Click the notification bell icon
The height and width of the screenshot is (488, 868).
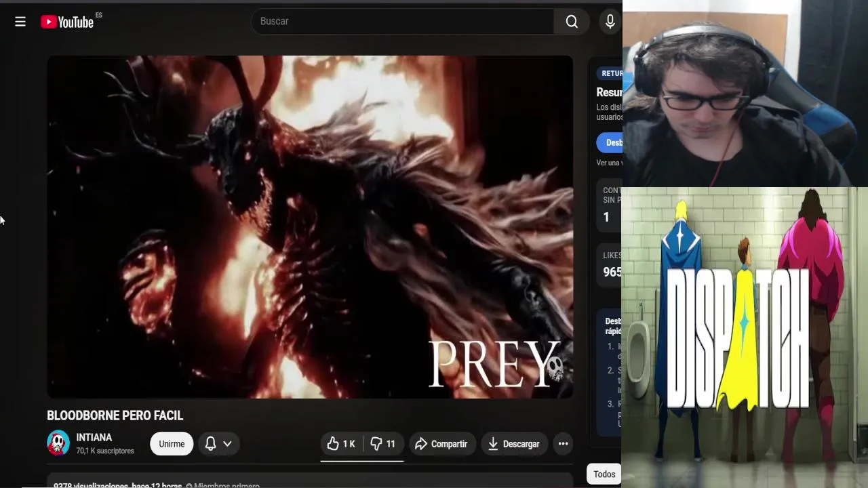click(x=210, y=444)
